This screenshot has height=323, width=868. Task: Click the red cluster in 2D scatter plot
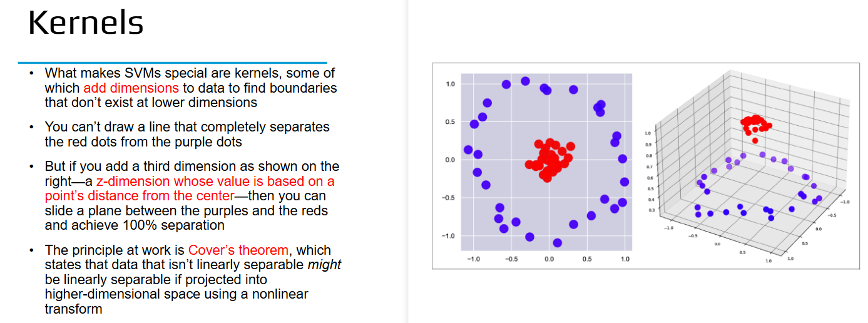click(549, 160)
